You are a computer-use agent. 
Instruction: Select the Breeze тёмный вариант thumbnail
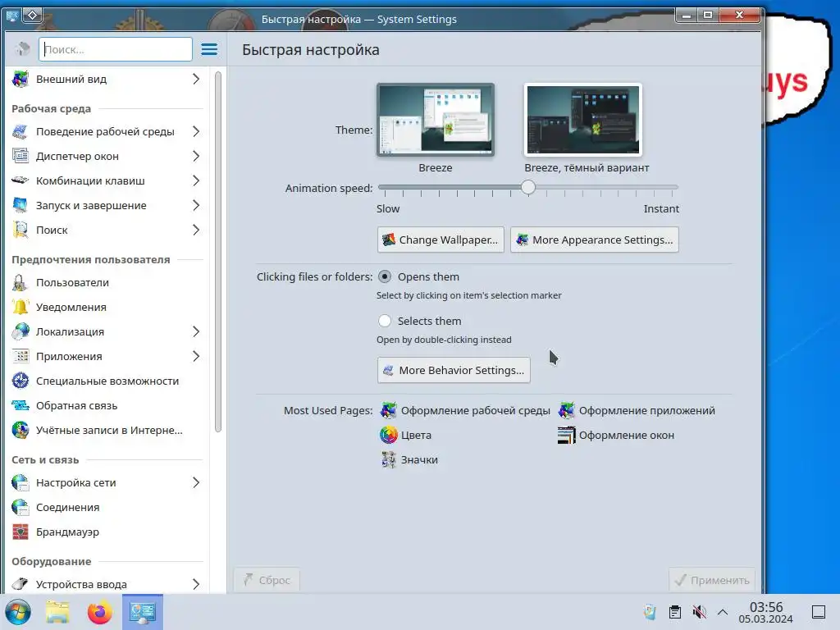pos(583,120)
